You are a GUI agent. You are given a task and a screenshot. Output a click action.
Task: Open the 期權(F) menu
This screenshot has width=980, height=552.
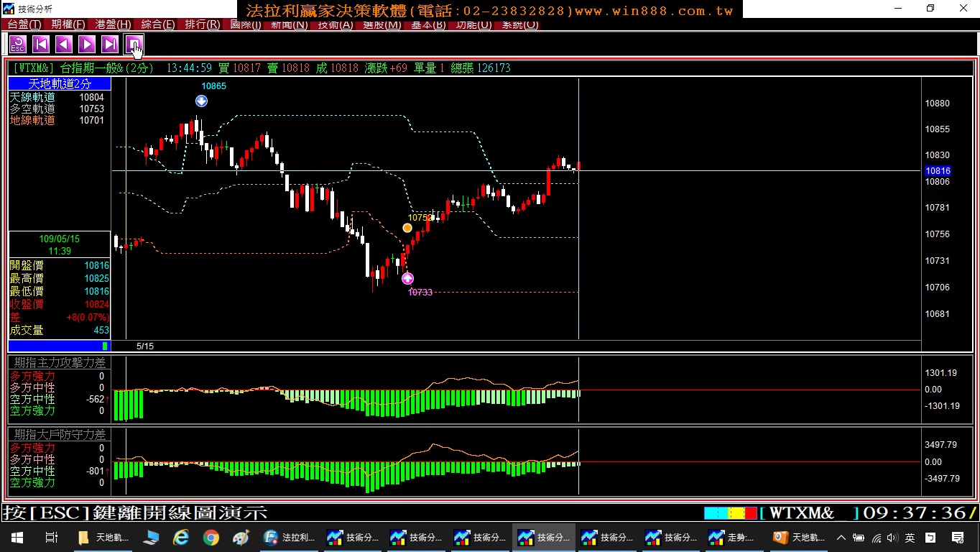[x=68, y=24]
